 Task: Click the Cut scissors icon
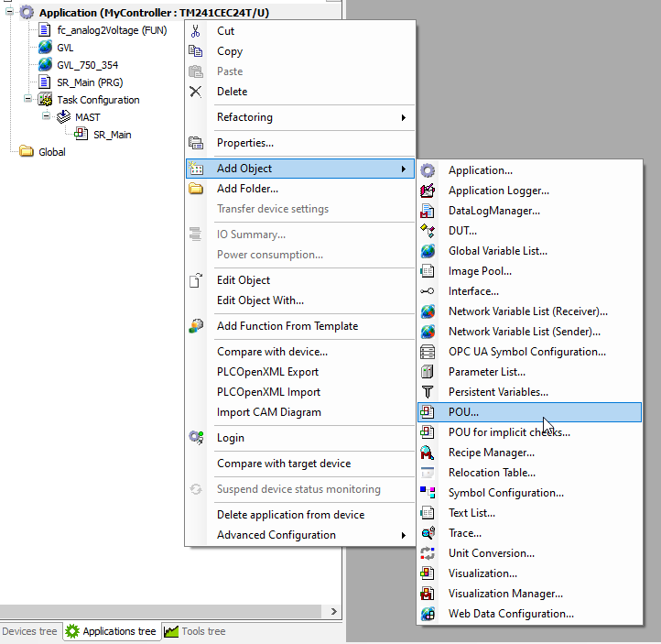196,31
